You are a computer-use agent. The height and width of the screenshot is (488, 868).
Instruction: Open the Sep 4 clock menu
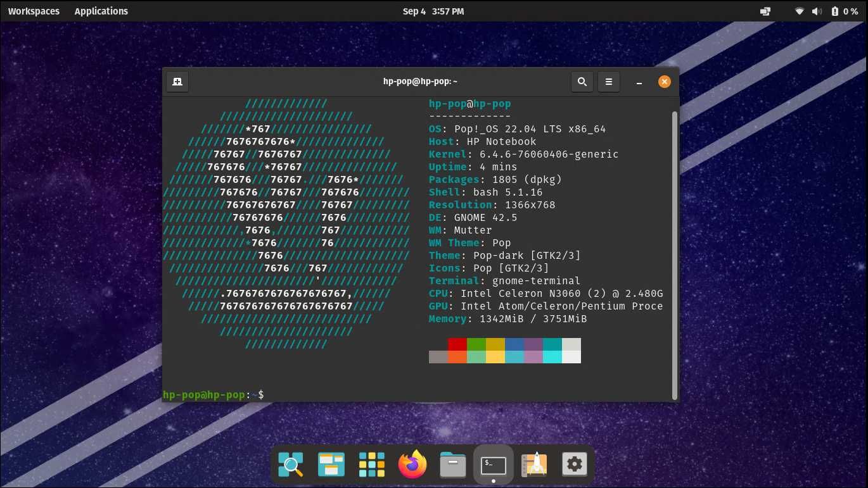[433, 11]
